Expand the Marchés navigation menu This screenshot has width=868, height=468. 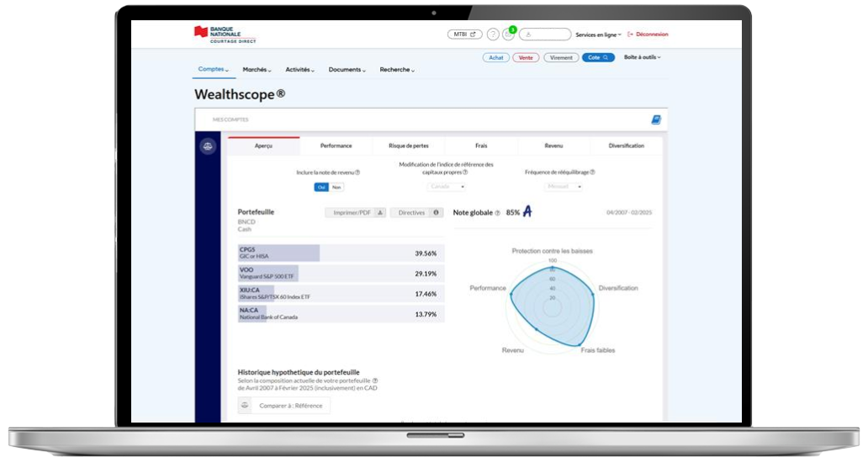tap(257, 70)
